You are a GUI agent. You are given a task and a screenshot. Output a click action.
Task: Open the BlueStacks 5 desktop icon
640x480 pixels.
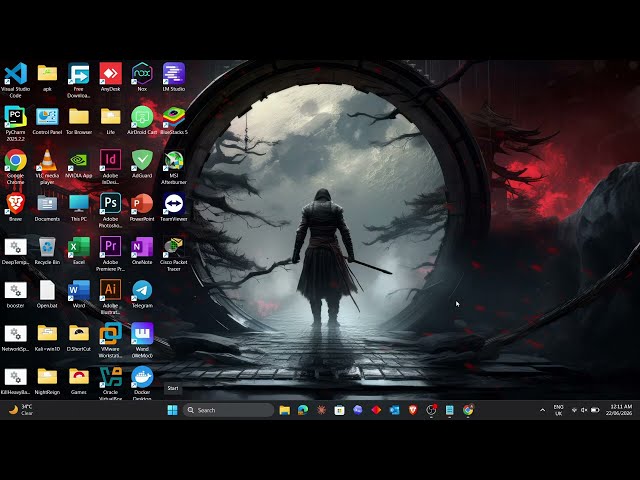click(x=174, y=120)
